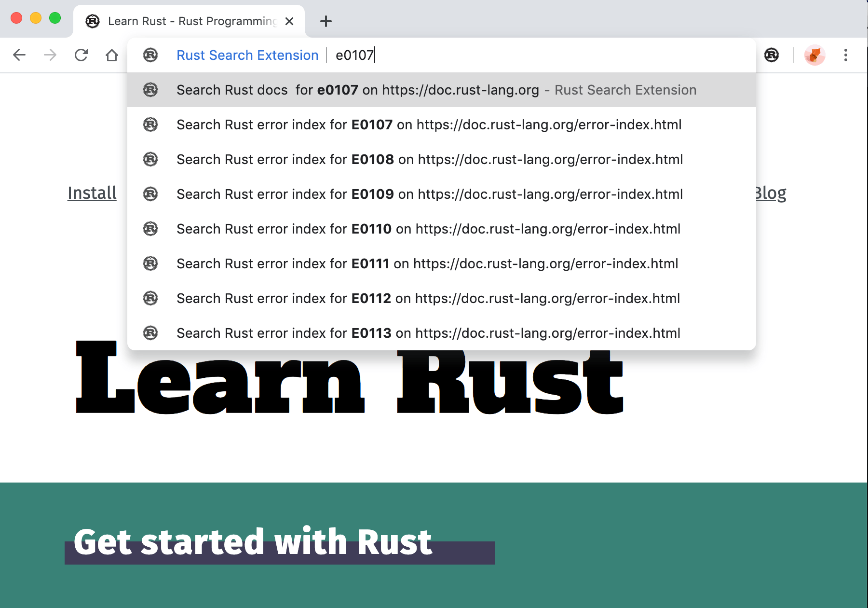
Task: Click the Rust Search Extension toolbar icon
Action: tap(772, 55)
